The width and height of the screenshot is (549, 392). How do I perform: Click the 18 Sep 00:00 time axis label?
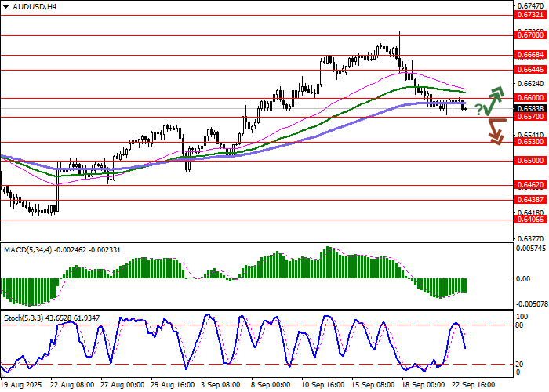point(424,385)
